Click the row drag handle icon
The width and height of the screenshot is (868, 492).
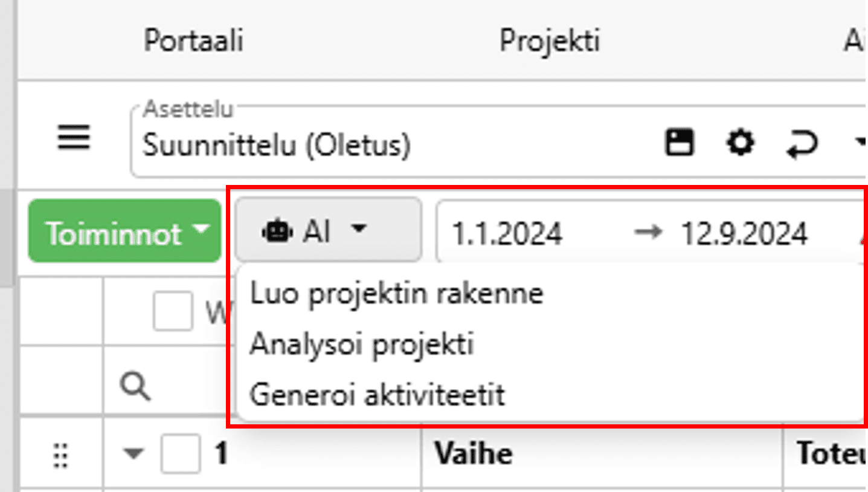(x=60, y=455)
